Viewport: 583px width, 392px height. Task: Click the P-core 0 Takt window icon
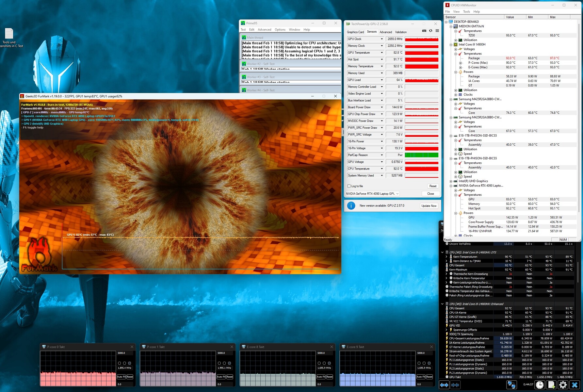[x=44, y=347]
